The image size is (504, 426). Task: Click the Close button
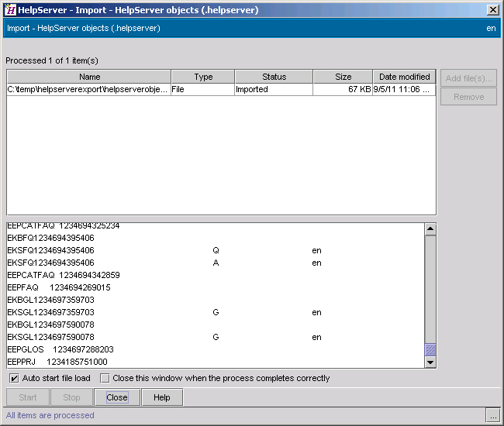(x=117, y=397)
